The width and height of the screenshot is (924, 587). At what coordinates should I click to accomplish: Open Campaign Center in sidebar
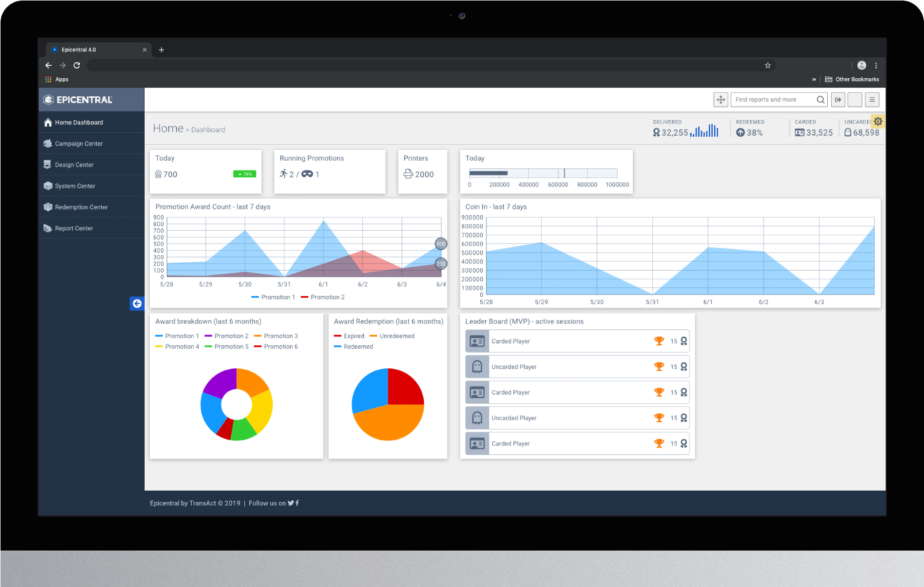tap(79, 144)
